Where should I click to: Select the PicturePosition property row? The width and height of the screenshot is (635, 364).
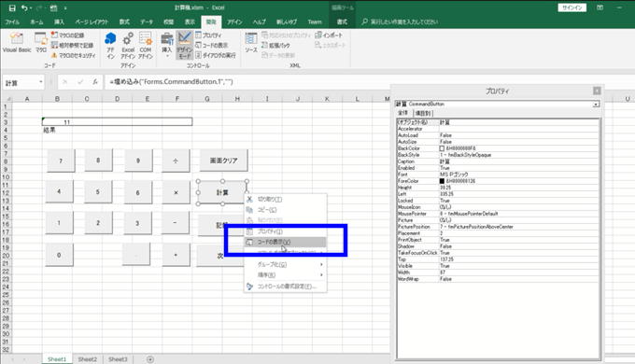pos(498,227)
